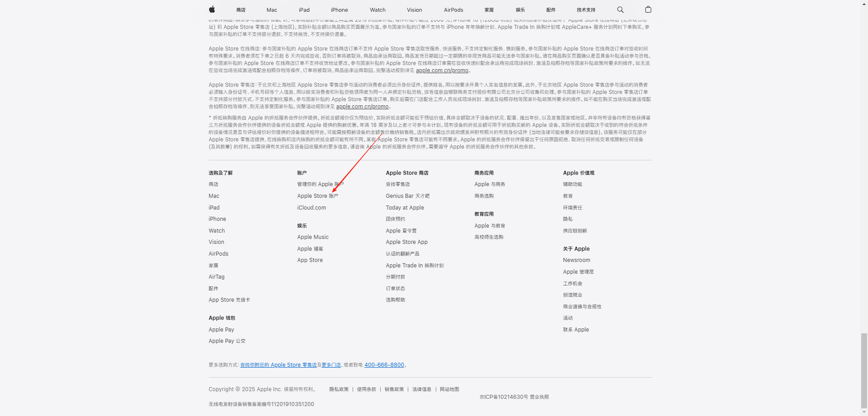Open the footer link 商业道德与合规性
Viewport: 868px width, 416px height.
[x=582, y=307]
